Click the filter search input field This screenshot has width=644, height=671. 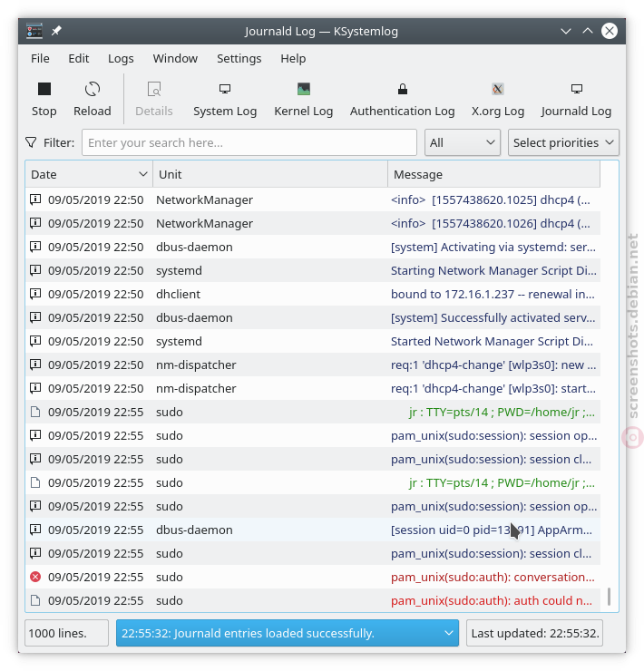pyautogui.click(x=249, y=142)
